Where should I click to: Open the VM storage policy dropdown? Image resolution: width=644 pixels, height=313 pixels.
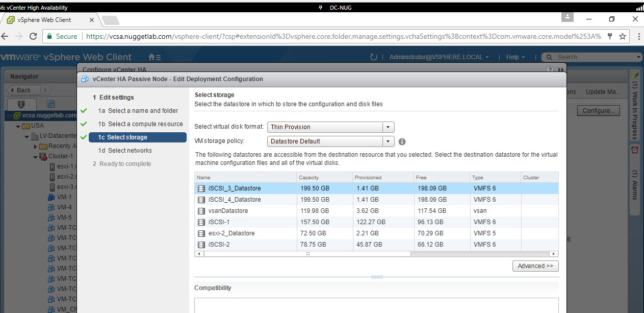coord(388,141)
